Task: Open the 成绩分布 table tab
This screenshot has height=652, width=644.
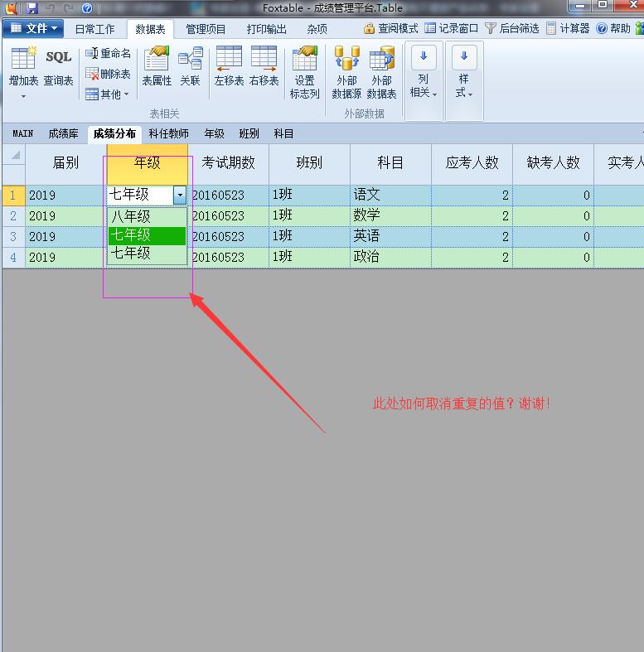Action: coord(114,134)
